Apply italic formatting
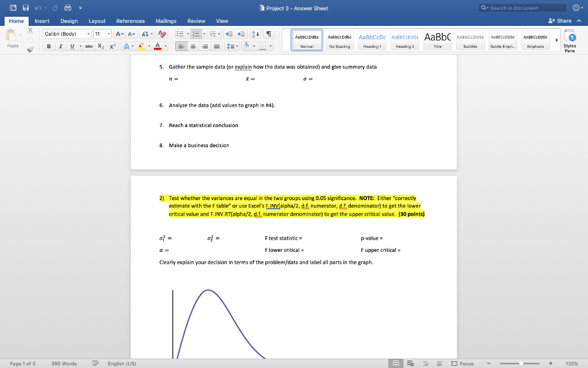Viewport: 588px width, 368px height. [60, 46]
